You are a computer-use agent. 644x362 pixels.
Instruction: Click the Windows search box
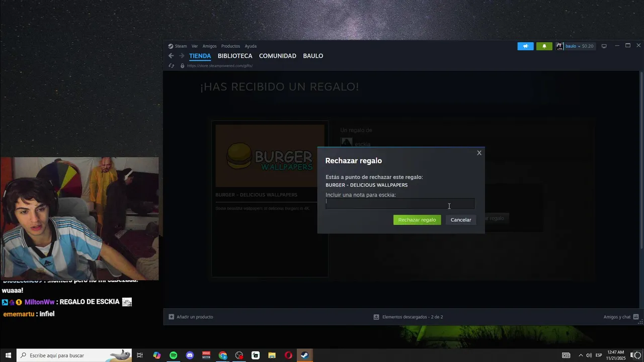[74, 355]
